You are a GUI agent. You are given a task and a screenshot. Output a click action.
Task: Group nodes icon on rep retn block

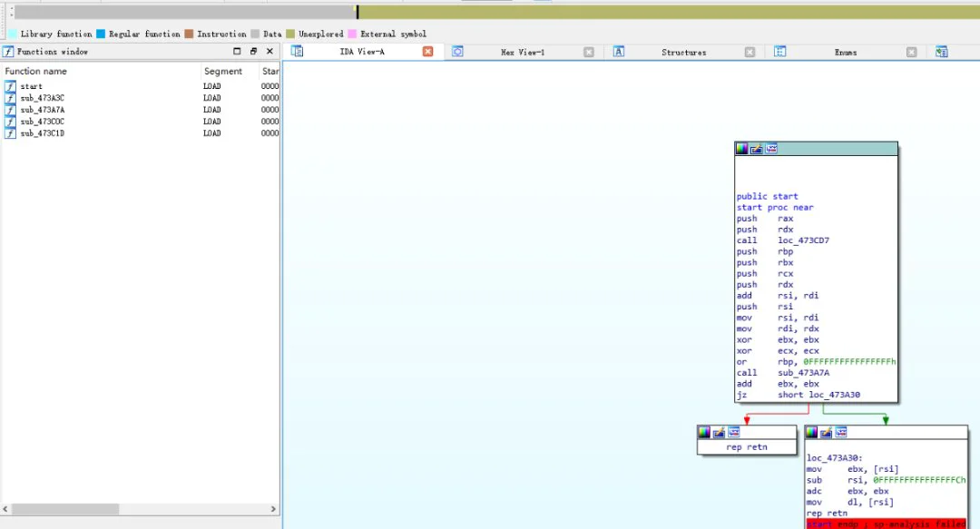point(734,432)
